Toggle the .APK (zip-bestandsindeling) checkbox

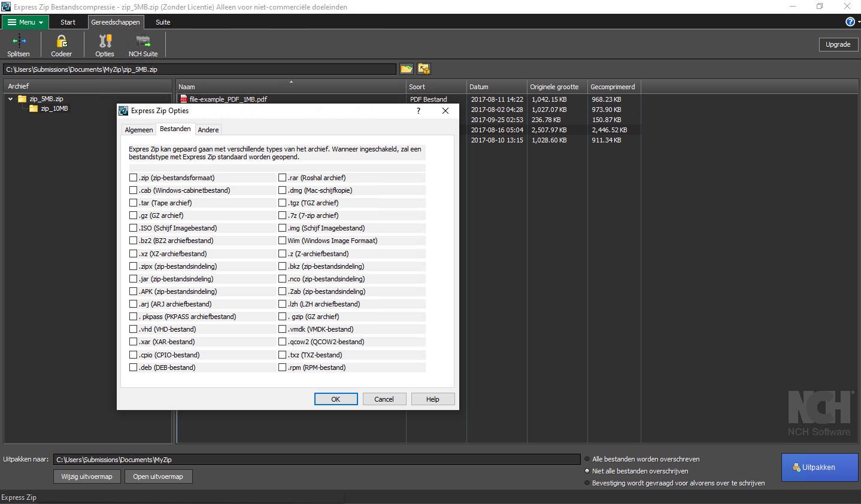(134, 292)
